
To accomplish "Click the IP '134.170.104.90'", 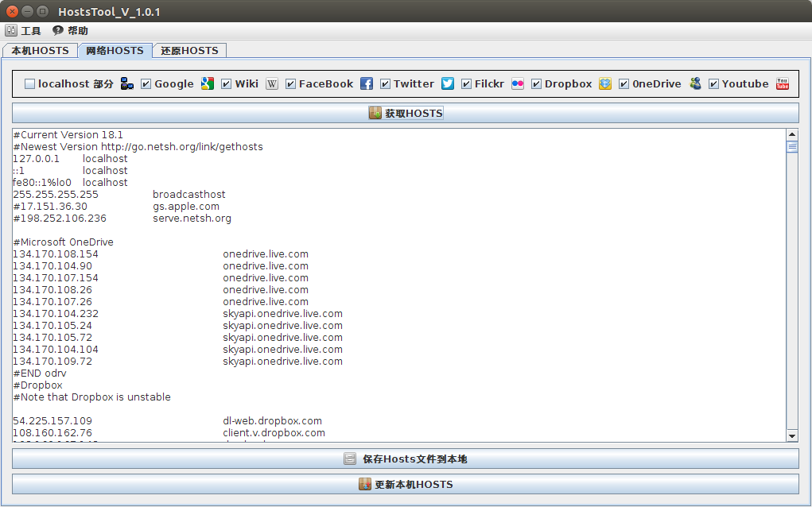I will pos(52,266).
